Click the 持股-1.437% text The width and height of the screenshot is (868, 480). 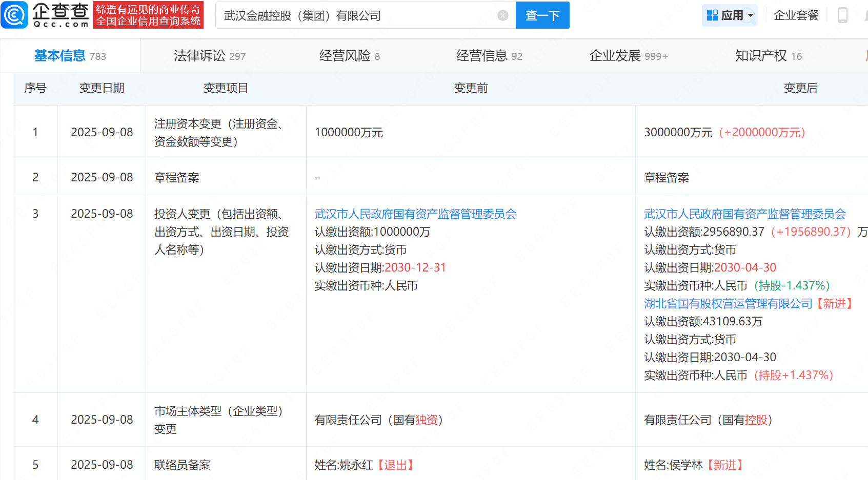[792, 286]
